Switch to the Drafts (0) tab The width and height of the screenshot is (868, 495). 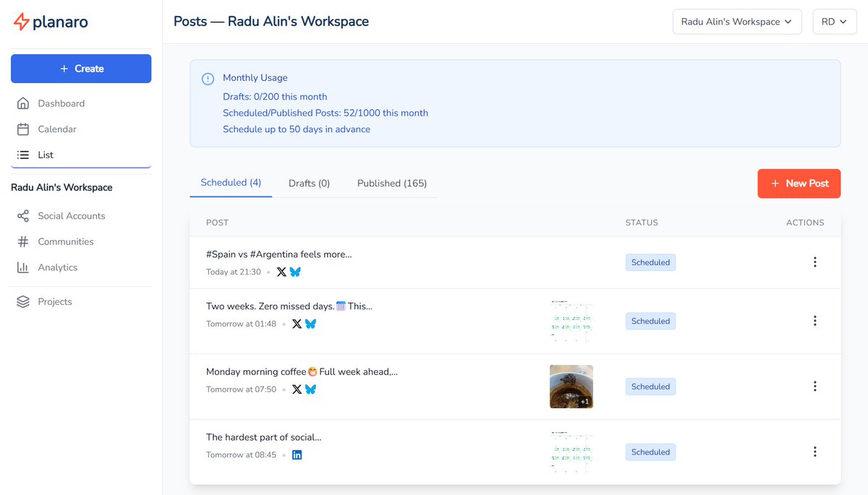[x=309, y=184]
